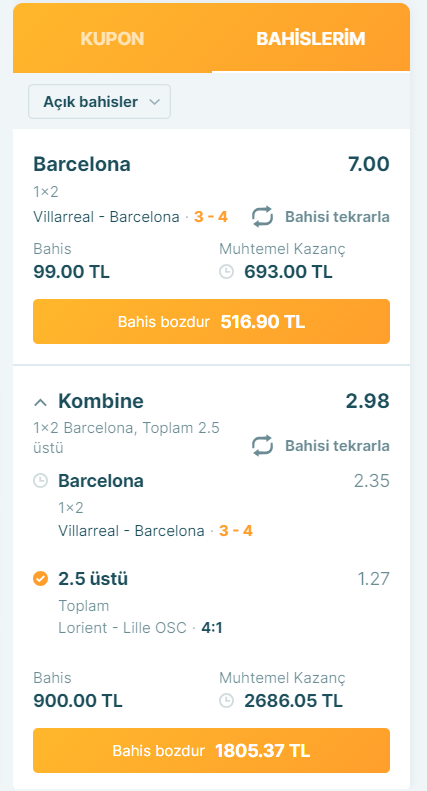This screenshot has height=791, width=427.
Task: Collapse the Kombine bet details
Action: coord(40,402)
